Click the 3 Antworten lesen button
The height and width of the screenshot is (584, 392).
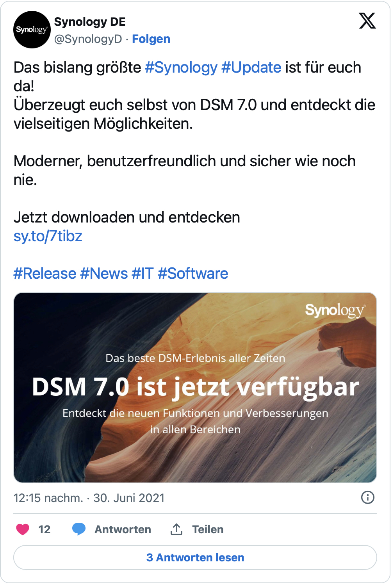click(195, 557)
